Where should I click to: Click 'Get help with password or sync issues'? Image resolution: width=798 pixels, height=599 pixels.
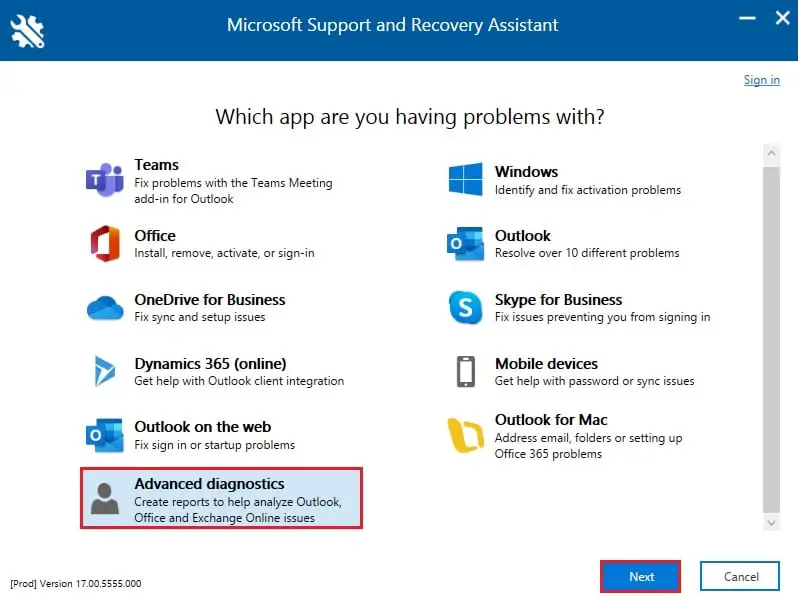click(594, 381)
